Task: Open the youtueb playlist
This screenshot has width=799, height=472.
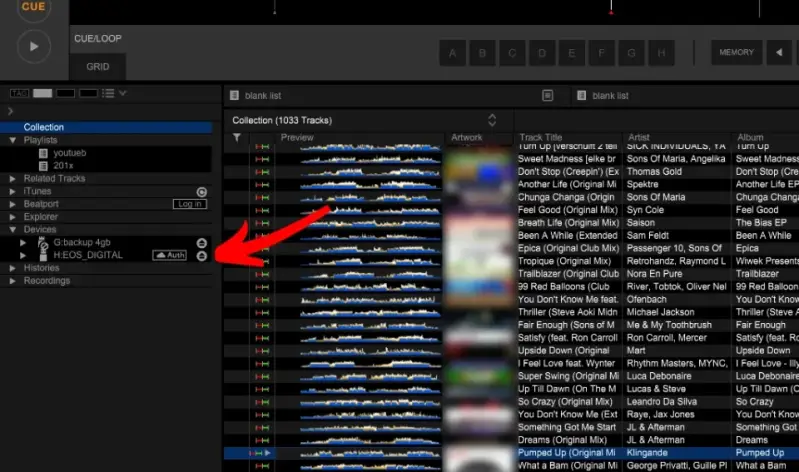Action: pos(70,153)
